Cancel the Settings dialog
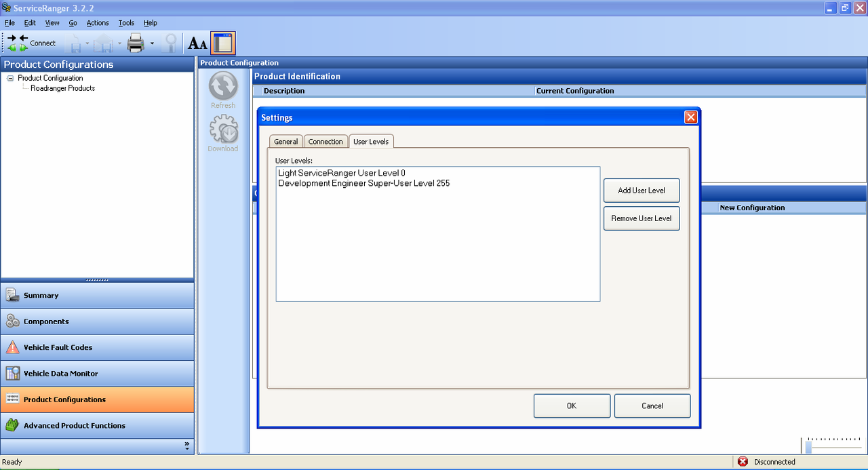868x470 pixels. (652, 406)
